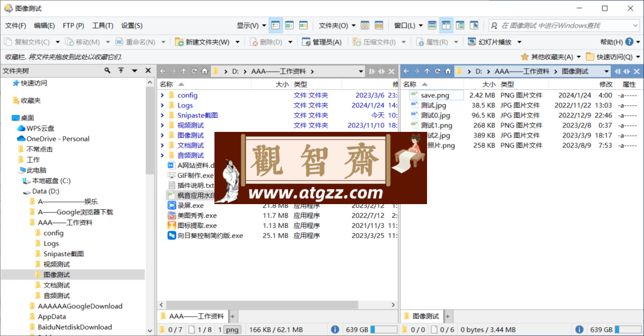The image size is (644, 336).
Task: Toggle the viewer pane icon
Action: [474, 26]
